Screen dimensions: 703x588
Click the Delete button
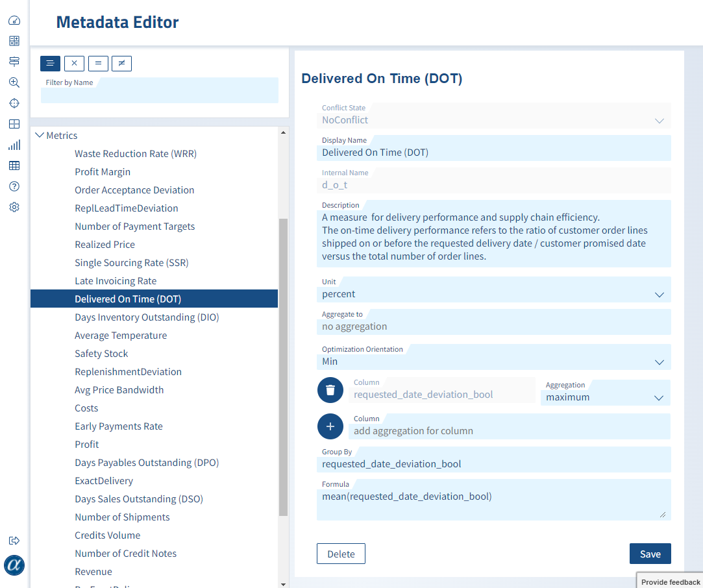click(x=341, y=554)
